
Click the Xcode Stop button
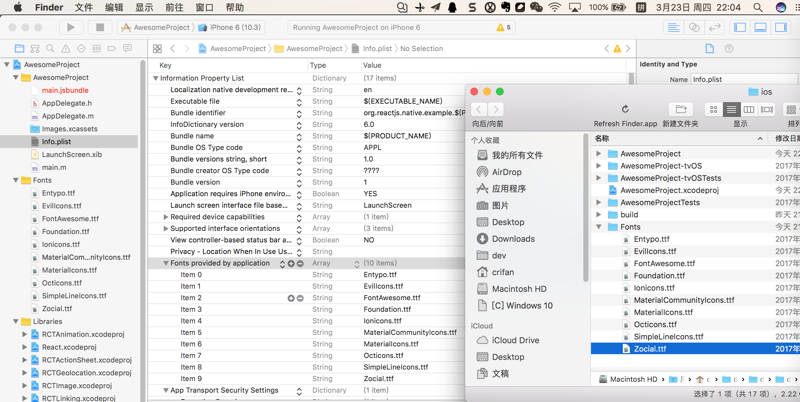click(x=100, y=28)
